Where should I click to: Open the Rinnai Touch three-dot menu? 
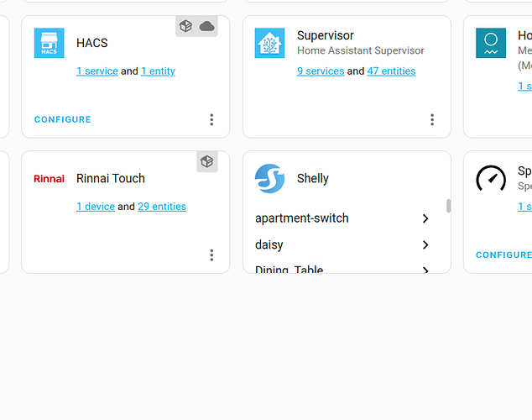[211, 255]
